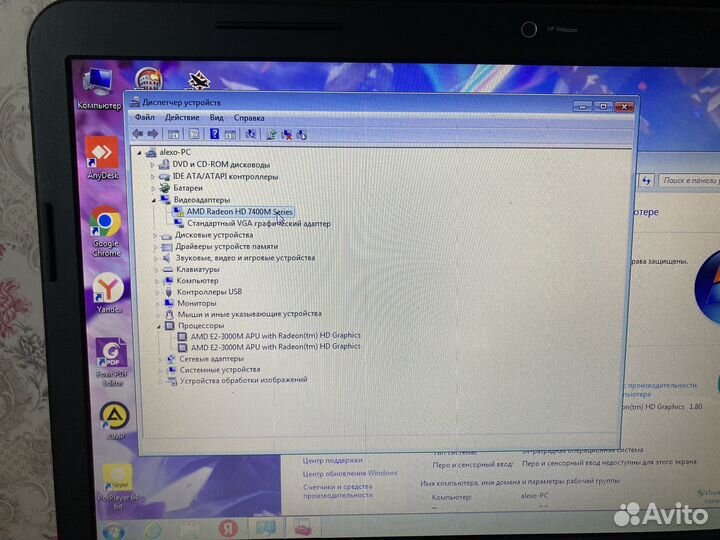Click the System control panel taskbar button

coord(266,528)
